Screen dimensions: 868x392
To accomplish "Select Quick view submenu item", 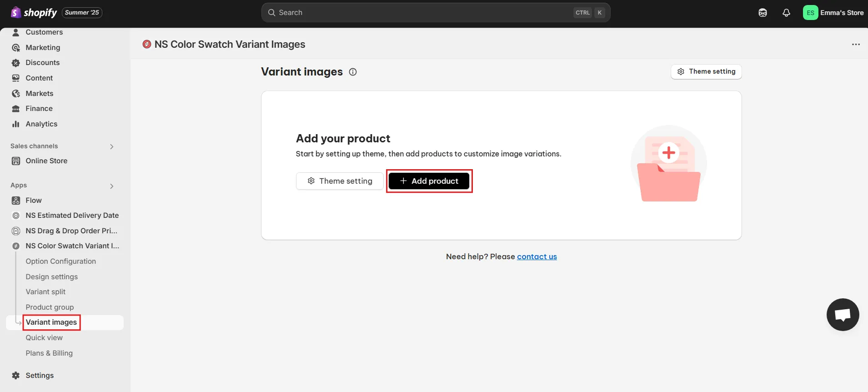I will tap(44, 338).
